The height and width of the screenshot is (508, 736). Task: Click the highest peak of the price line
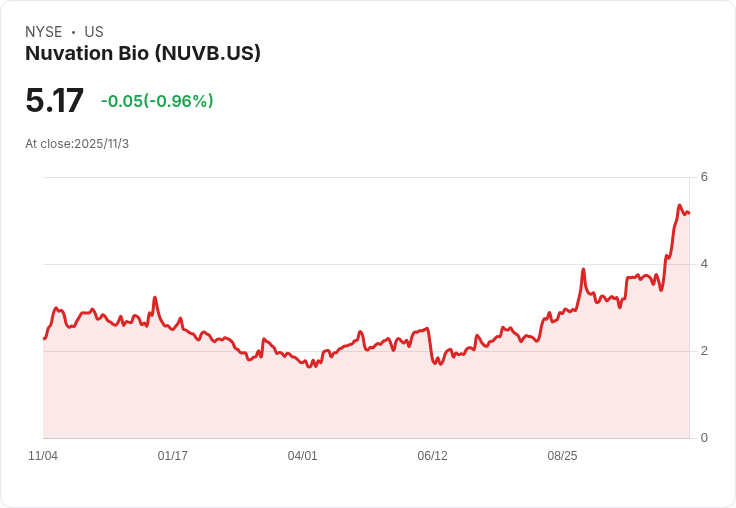point(680,206)
